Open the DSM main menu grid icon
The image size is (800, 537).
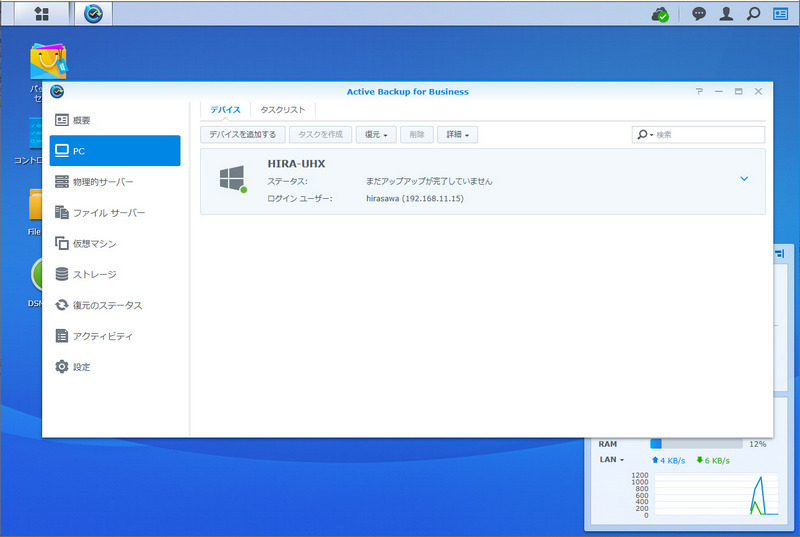click(42, 14)
